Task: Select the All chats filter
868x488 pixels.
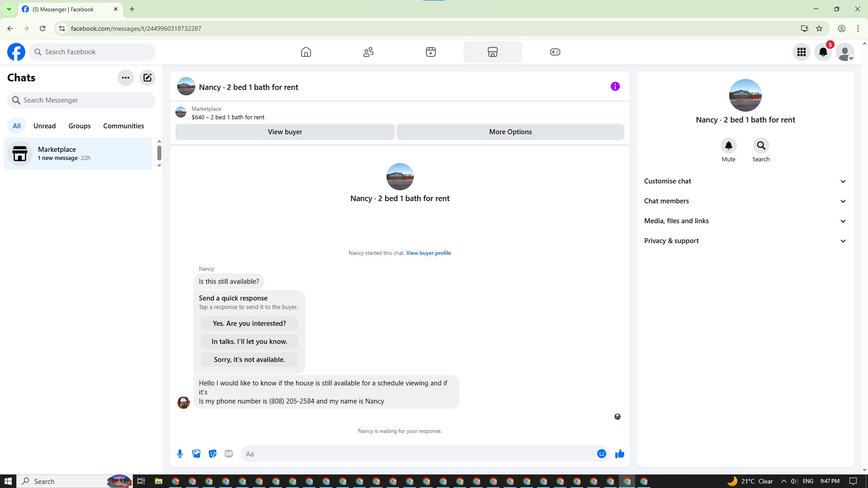Action: [x=17, y=126]
